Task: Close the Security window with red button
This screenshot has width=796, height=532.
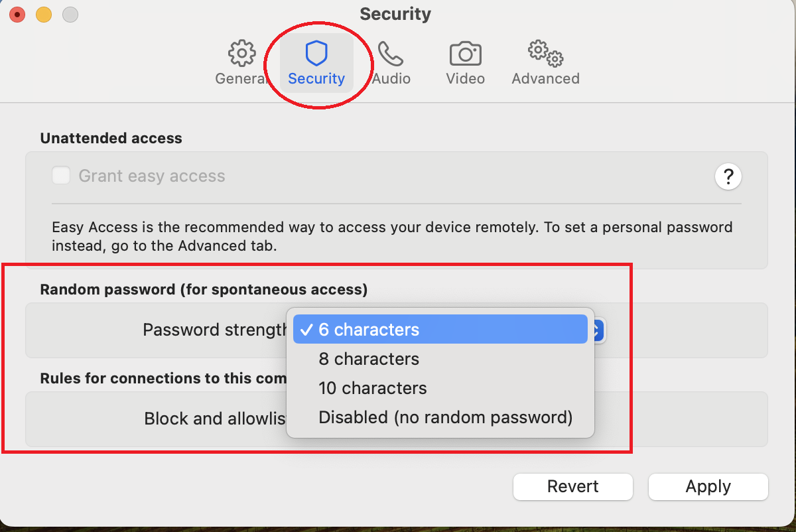Action: point(17,14)
